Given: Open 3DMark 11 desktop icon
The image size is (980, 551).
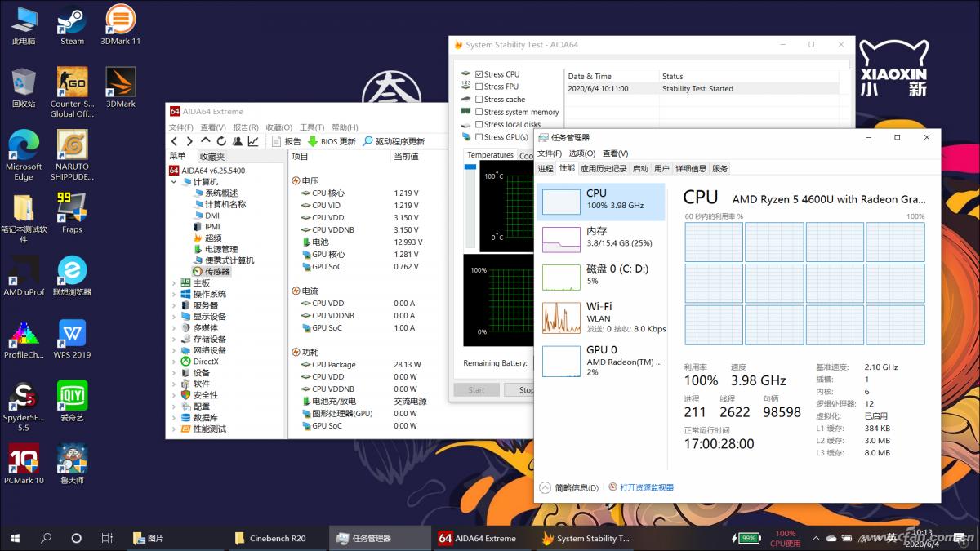Looking at the screenshot, I should (120, 25).
